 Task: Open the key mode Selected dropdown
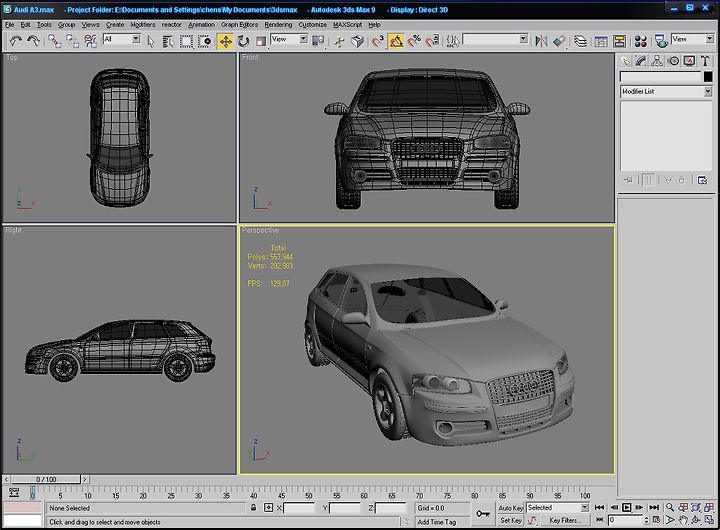pos(584,507)
